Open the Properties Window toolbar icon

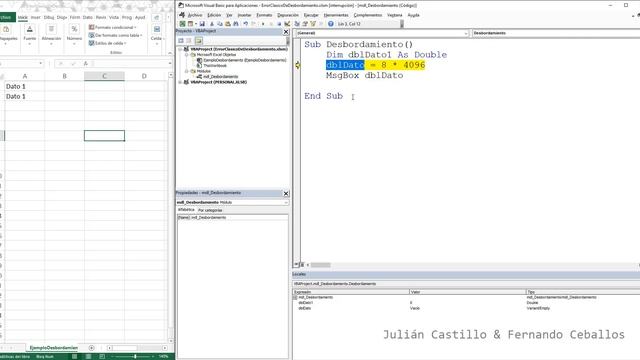pyautogui.click(x=305, y=24)
